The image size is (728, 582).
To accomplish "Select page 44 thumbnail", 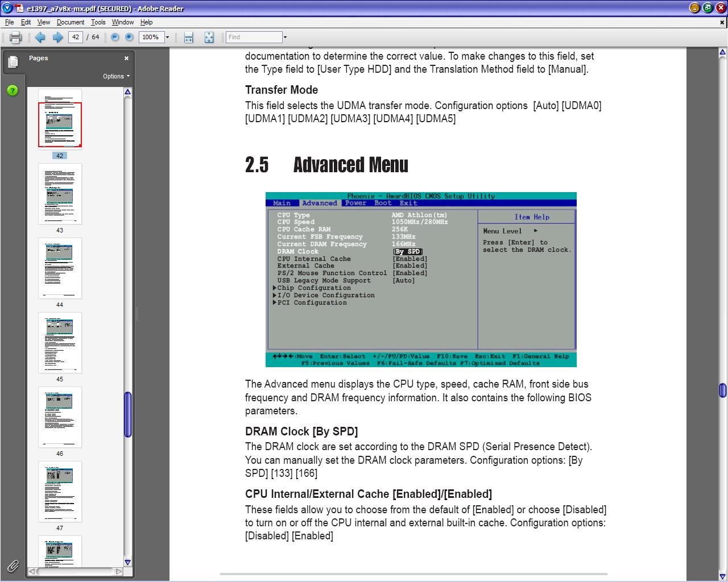I will point(60,268).
